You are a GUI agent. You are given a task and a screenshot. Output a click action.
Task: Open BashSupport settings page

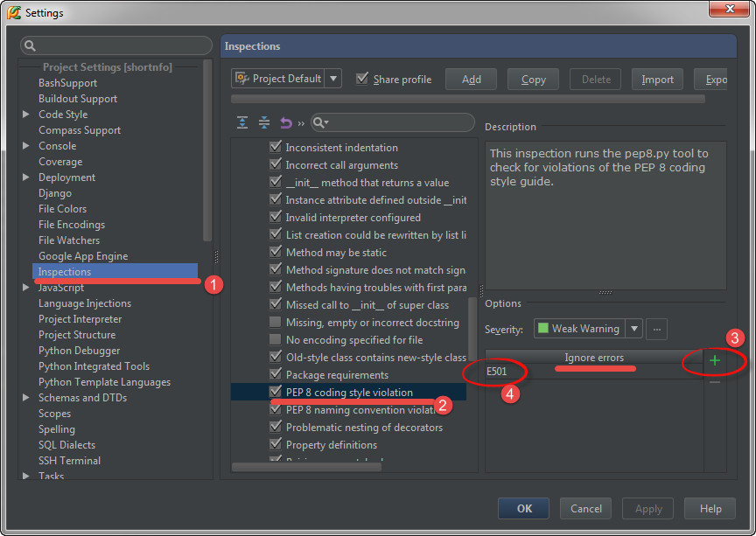pyautogui.click(x=67, y=83)
